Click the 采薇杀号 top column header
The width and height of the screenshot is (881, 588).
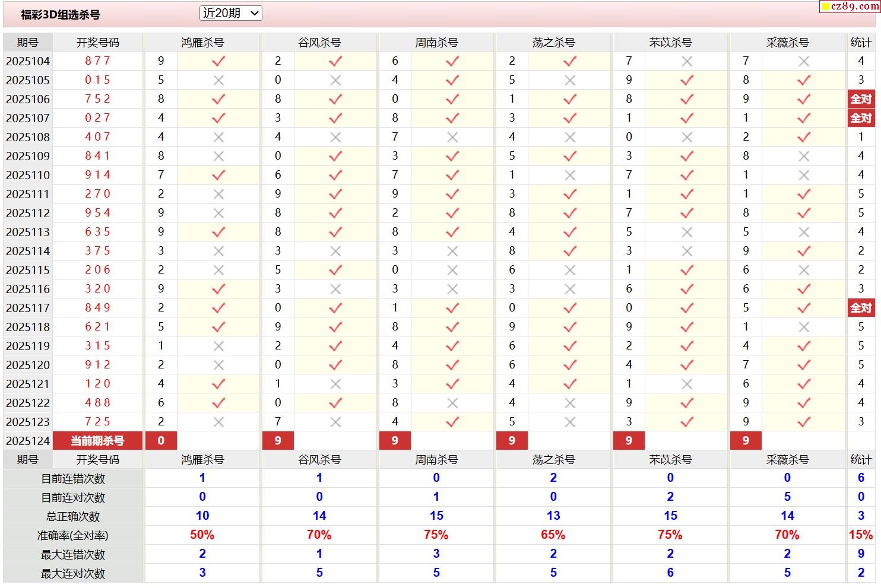[787, 43]
